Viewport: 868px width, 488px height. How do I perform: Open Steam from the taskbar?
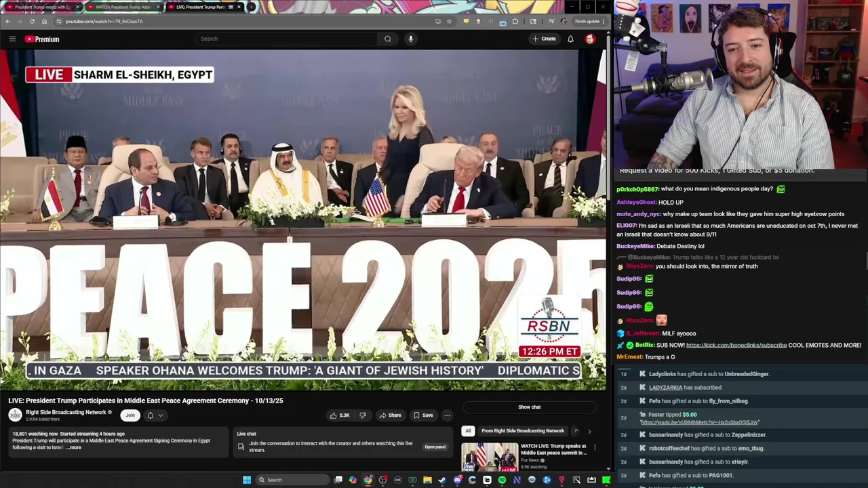click(442, 480)
